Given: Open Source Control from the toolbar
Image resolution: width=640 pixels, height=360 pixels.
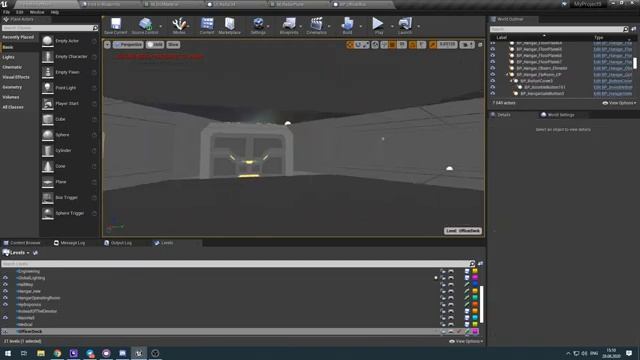Looking at the screenshot, I should coord(145,24).
